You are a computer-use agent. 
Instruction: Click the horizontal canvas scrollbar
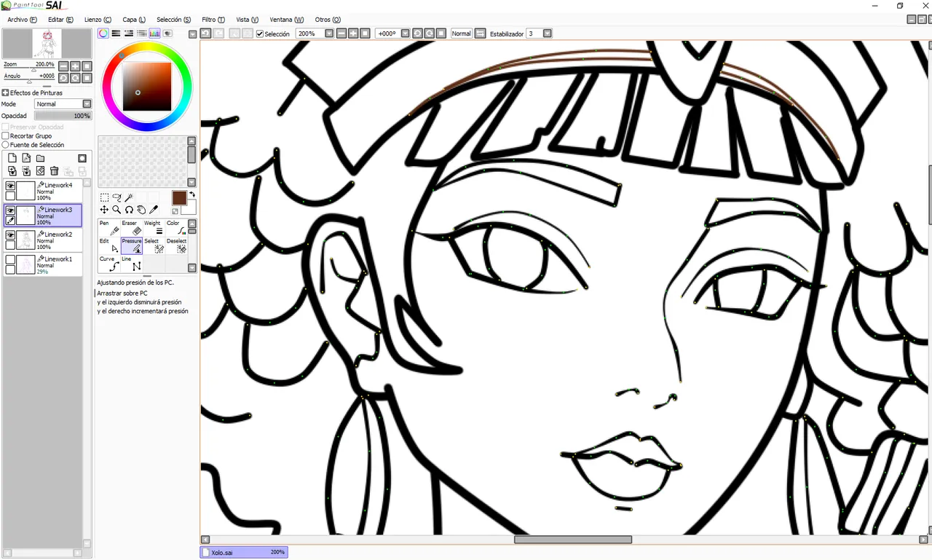(573, 540)
